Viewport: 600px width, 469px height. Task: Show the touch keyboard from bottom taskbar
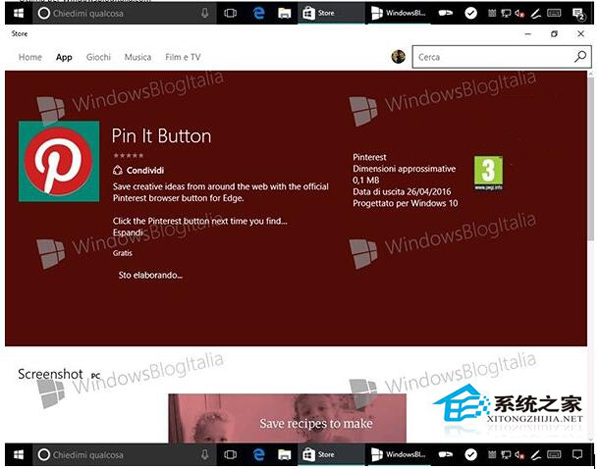pos(554,454)
